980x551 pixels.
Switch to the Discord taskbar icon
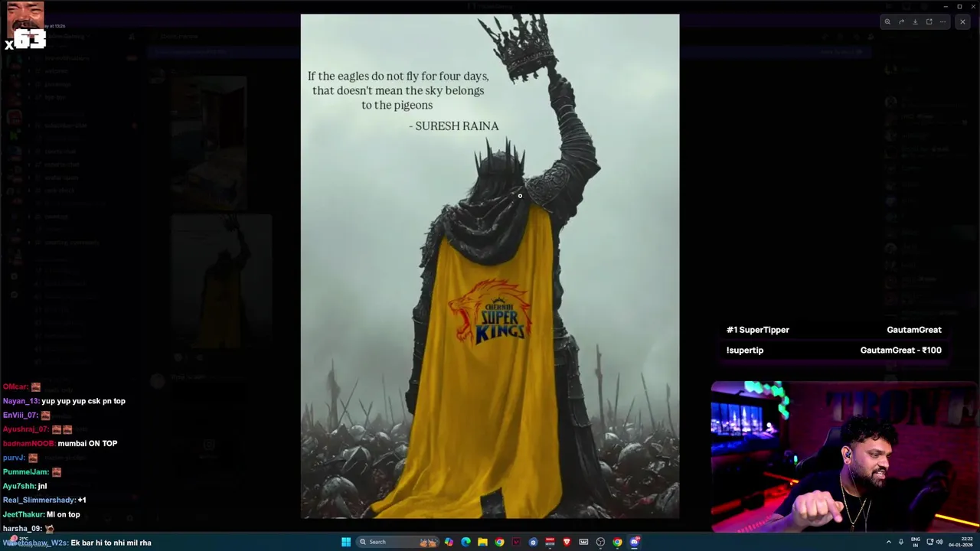[635, 542]
